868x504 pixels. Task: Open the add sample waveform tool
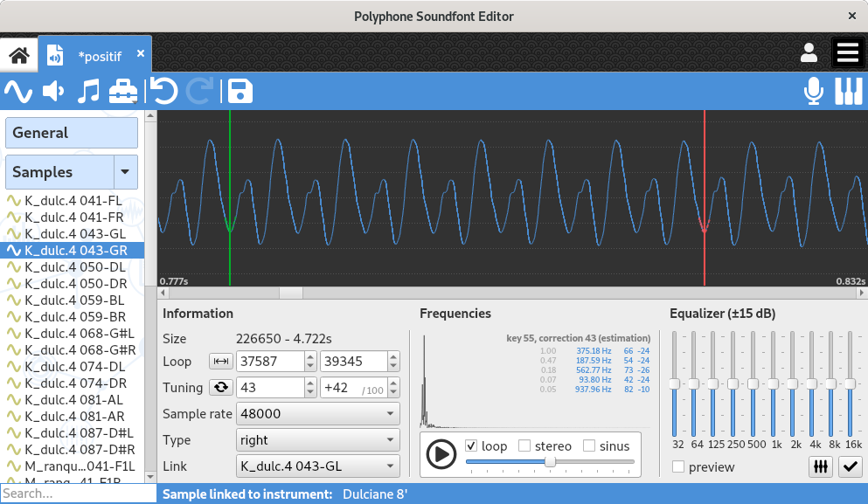pyautogui.click(x=18, y=91)
